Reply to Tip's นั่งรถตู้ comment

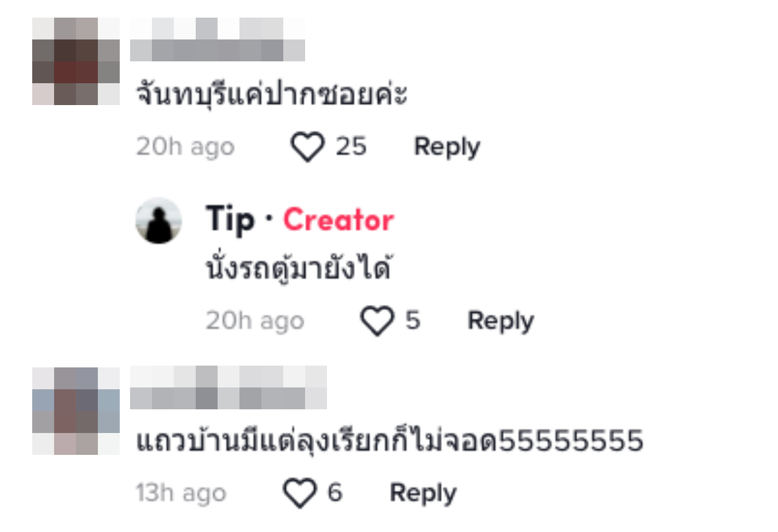tap(500, 321)
